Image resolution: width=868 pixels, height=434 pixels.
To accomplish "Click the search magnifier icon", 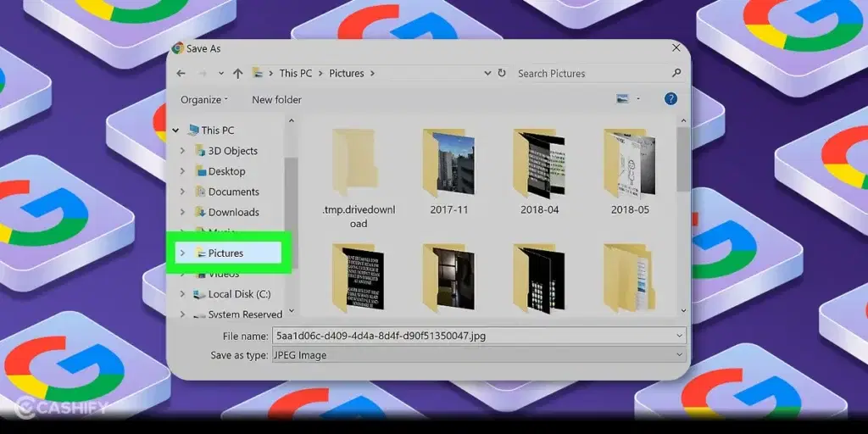I will tap(676, 73).
